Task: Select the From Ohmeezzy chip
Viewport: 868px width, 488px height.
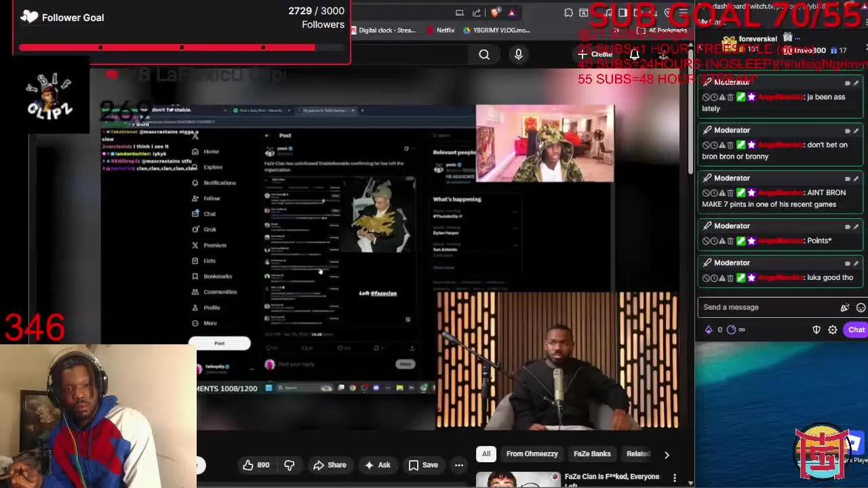Action: click(532, 454)
